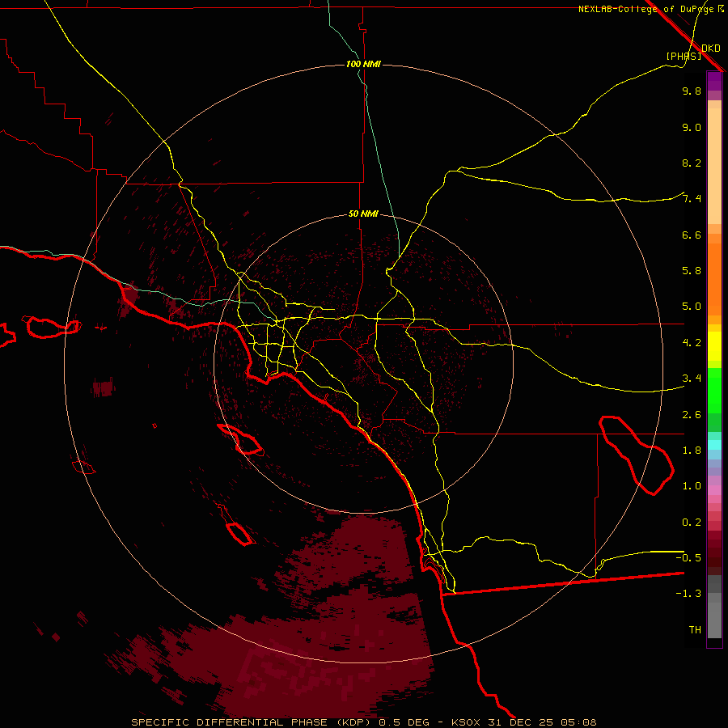Pick the purple segment atop the color bar
Viewport: 728px width, 728px height.
click(x=714, y=81)
